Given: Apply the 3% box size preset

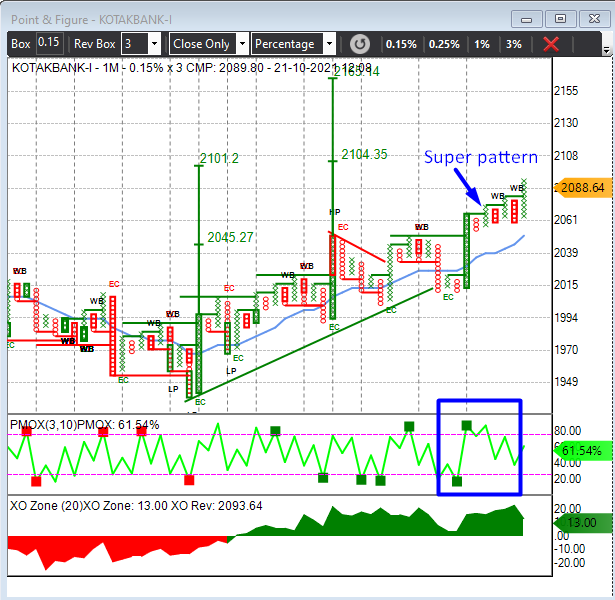Looking at the screenshot, I should (514, 44).
